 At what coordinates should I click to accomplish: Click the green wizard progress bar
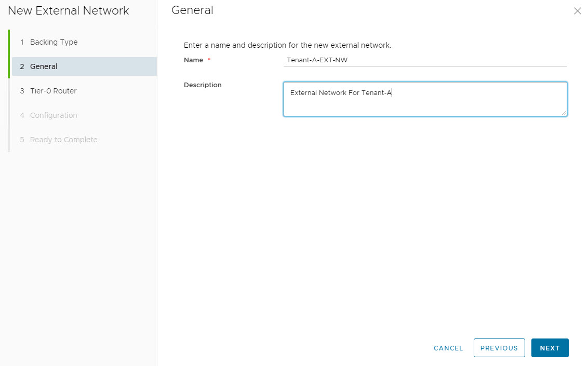click(x=9, y=54)
